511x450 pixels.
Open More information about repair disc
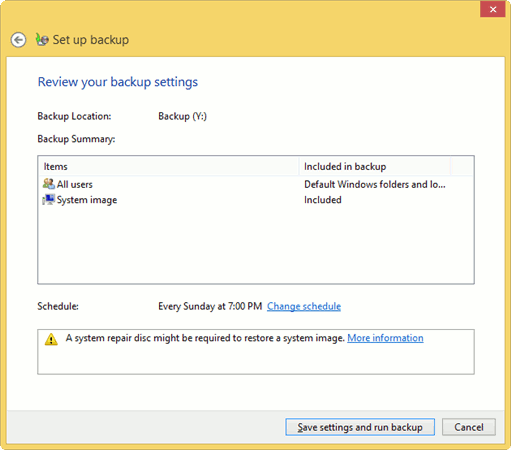click(385, 338)
